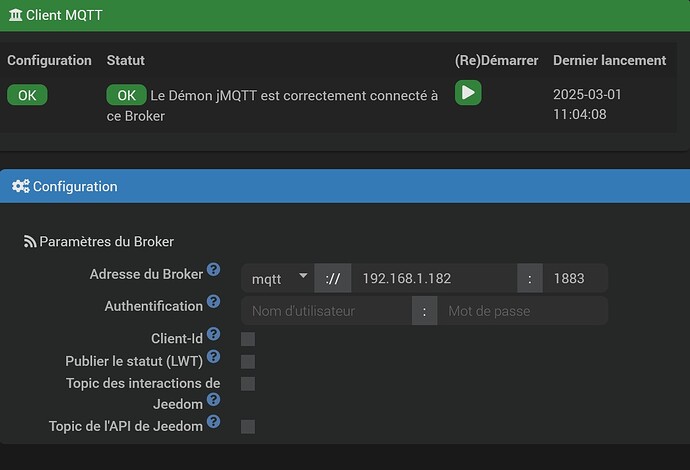Image resolution: width=690 pixels, height=470 pixels.
Task: Click the green (Re)Démarrer play button
Action: (x=468, y=92)
